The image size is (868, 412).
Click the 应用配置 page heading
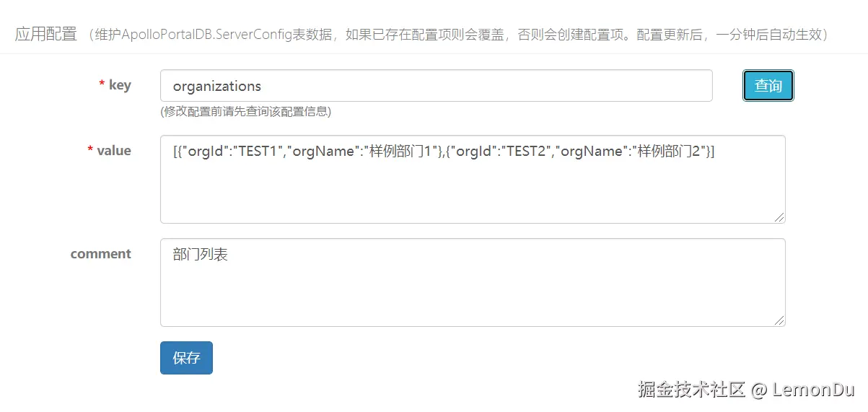46,35
